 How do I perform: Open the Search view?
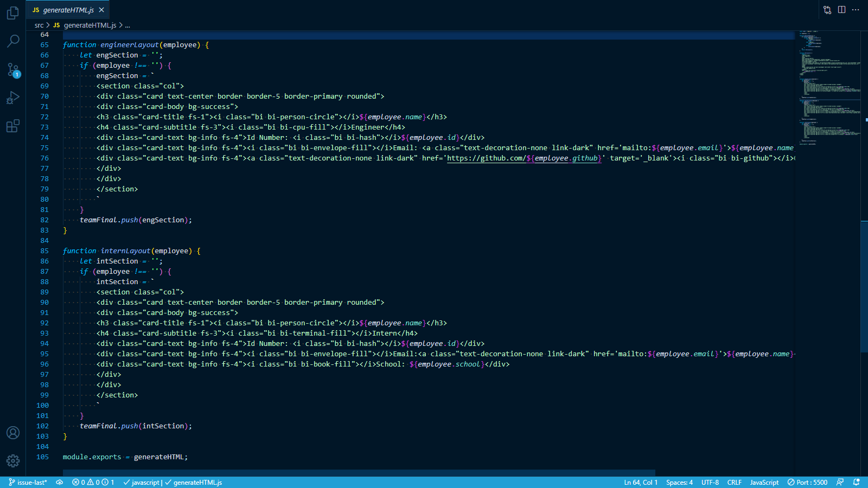click(x=13, y=41)
